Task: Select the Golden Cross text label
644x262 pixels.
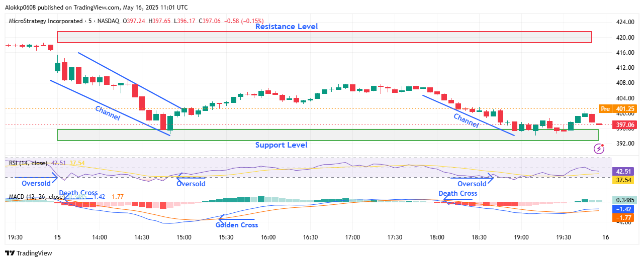Action: click(237, 225)
